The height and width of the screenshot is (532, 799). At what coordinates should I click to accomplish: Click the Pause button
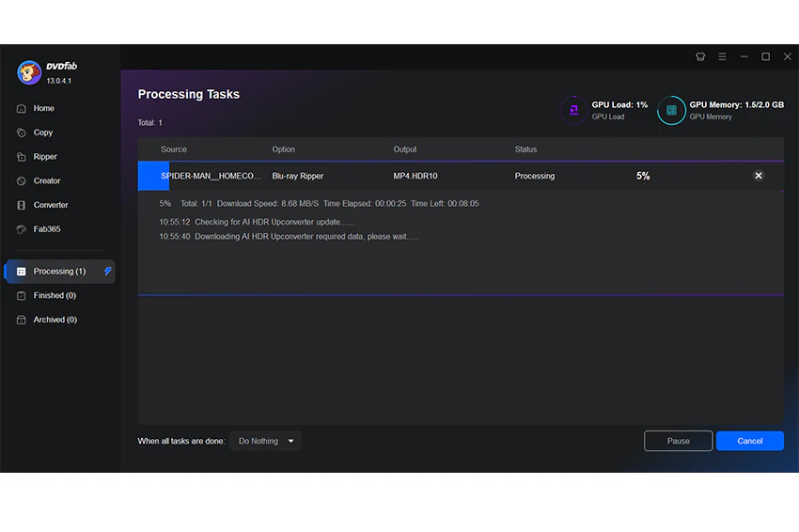(x=679, y=441)
